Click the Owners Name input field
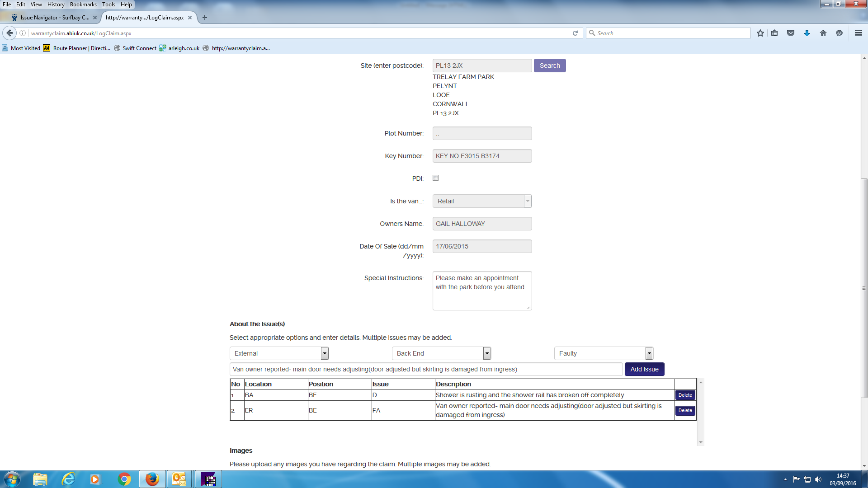The width and height of the screenshot is (868, 488). click(482, 224)
